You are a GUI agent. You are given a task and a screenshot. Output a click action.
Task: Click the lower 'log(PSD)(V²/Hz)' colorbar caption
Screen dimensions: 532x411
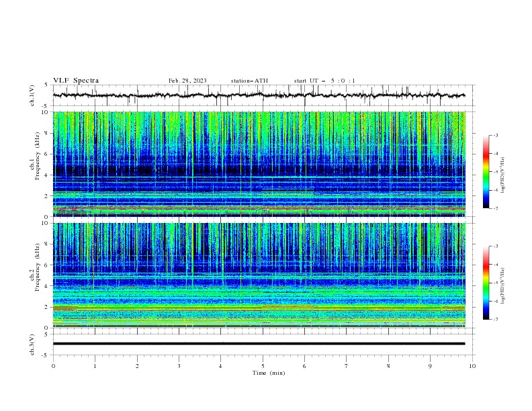[502, 286]
